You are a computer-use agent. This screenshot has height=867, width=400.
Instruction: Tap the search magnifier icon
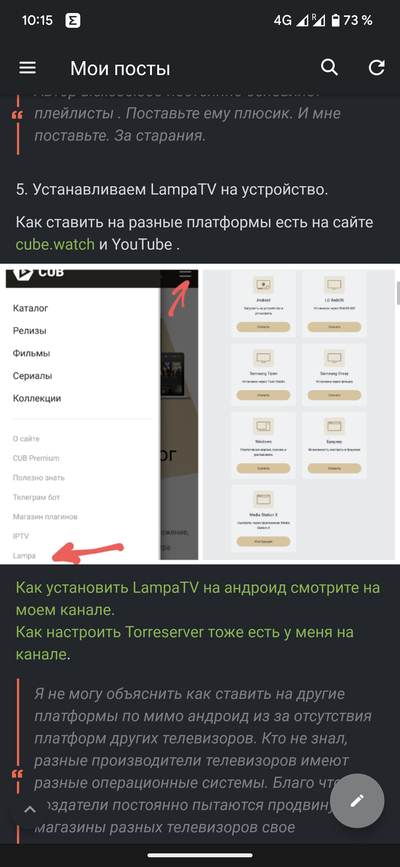click(329, 67)
